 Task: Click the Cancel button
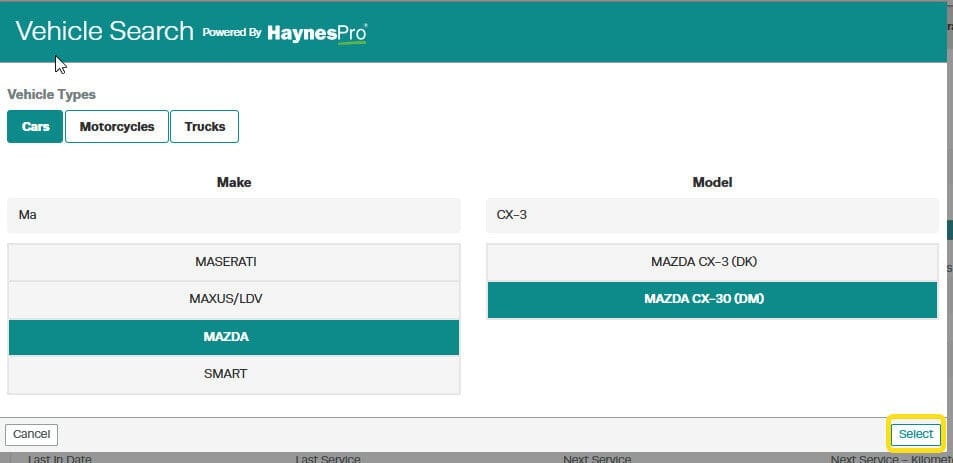tap(32, 434)
